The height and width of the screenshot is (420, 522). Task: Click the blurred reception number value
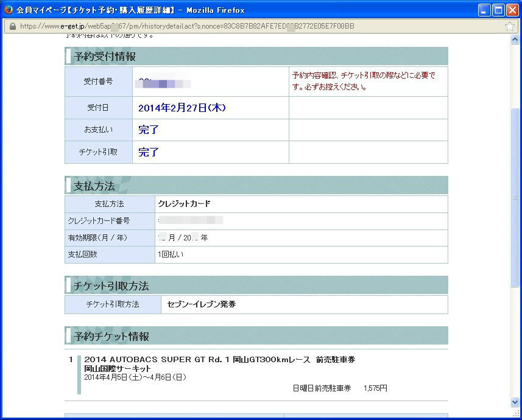coord(163,82)
